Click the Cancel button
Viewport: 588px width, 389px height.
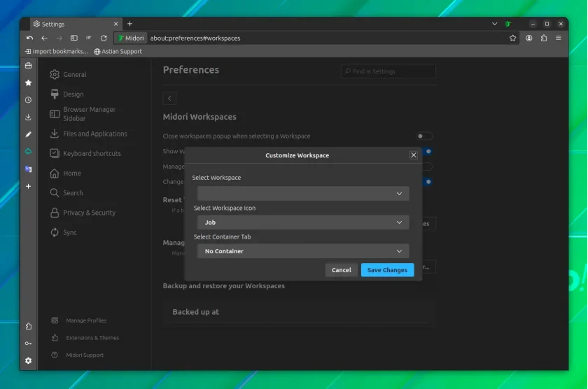(x=342, y=270)
